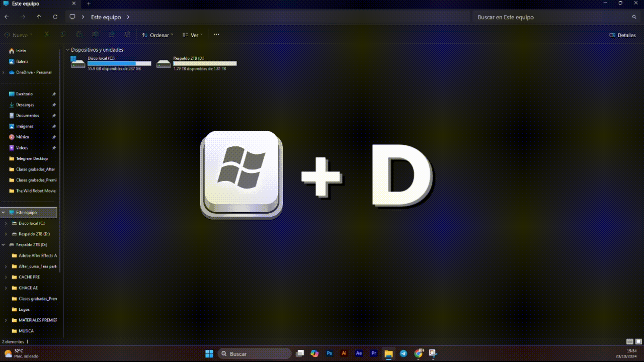Image resolution: width=644 pixels, height=362 pixels.
Task: Close the Este equipo tab
Action: tap(74, 4)
